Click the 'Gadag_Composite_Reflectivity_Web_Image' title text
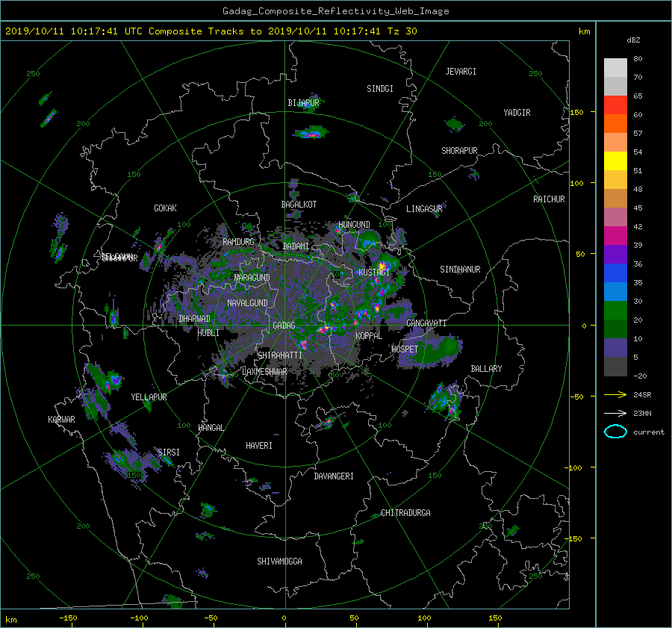This screenshot has width=672, height=628. click(335, 11)
